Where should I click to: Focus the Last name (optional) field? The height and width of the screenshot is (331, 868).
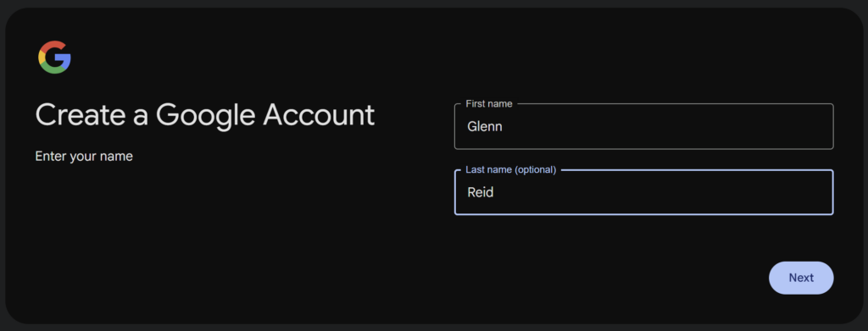pos(643,192)
